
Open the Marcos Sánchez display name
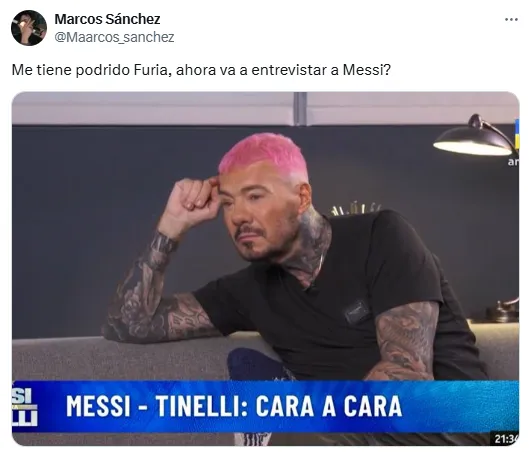[x=107, y=19]
